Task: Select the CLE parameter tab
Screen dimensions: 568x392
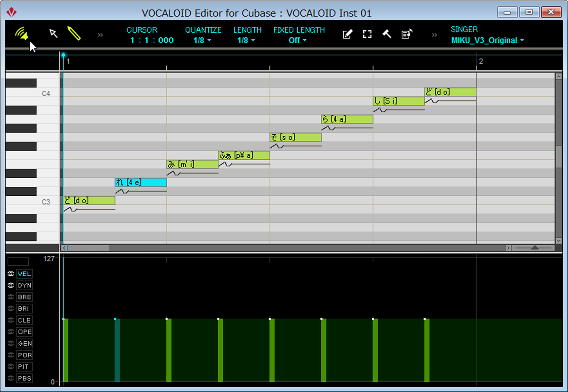Action: [24, 320]
